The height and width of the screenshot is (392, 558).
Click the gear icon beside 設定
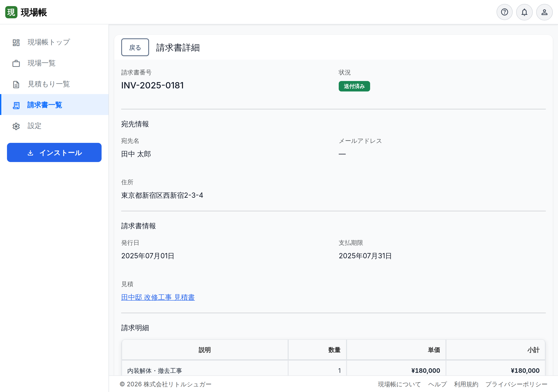pyautogui.click(x=16, y=126)
